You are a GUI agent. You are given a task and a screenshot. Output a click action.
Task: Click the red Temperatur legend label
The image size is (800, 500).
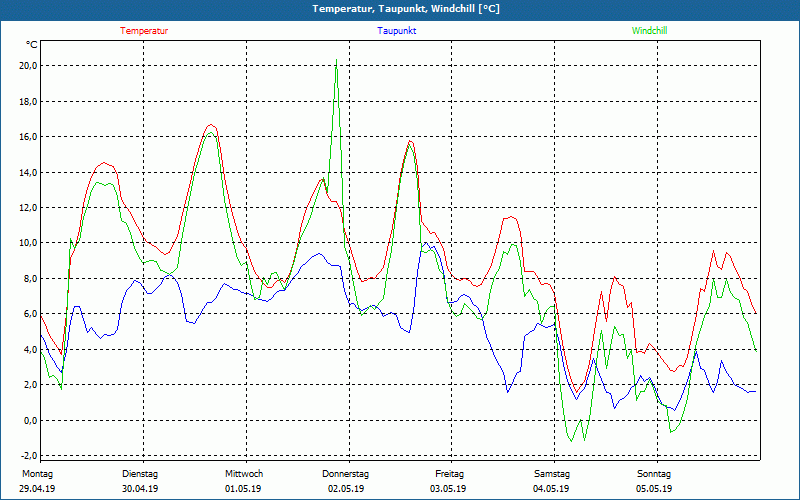click(144, 31)
